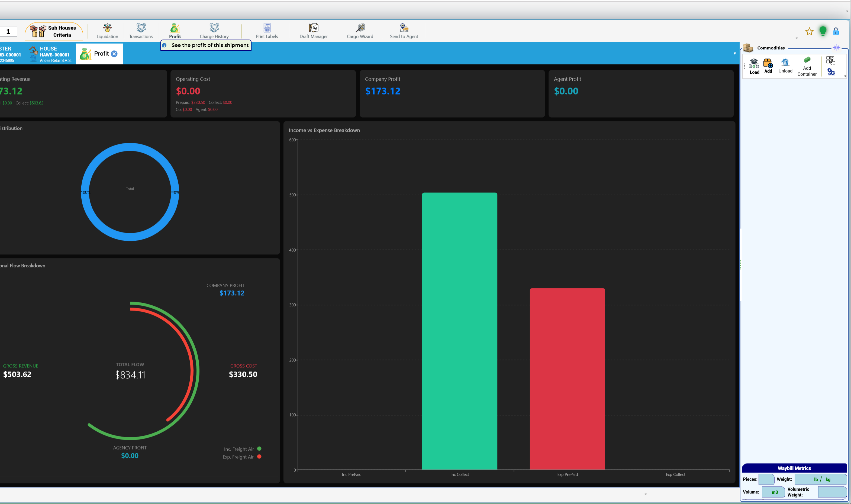Click the Load commodities icon
This screenshot has width=851, height=504.
pyautogui.click(x=754, y=66)
